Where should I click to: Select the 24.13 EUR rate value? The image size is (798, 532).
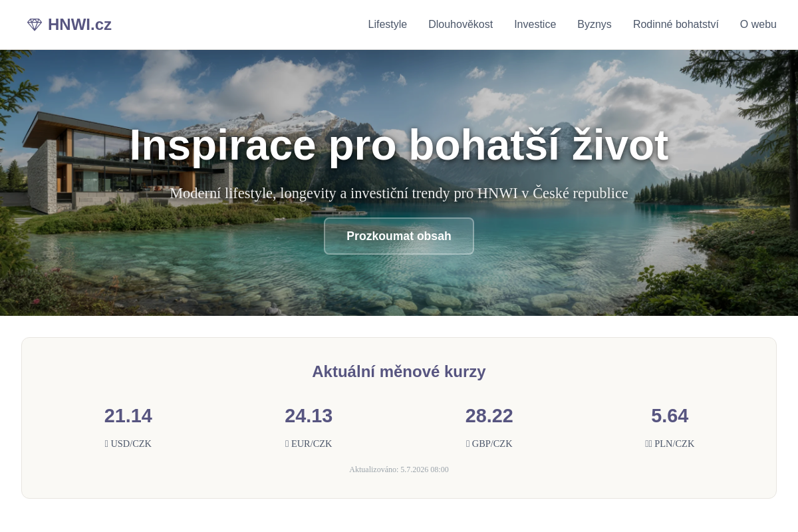click(309, 416)
